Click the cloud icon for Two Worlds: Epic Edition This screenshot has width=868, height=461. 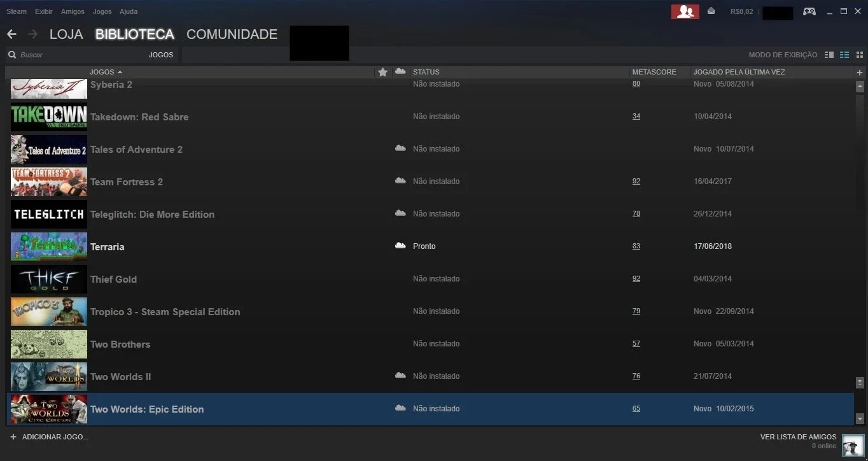[400, 408]
